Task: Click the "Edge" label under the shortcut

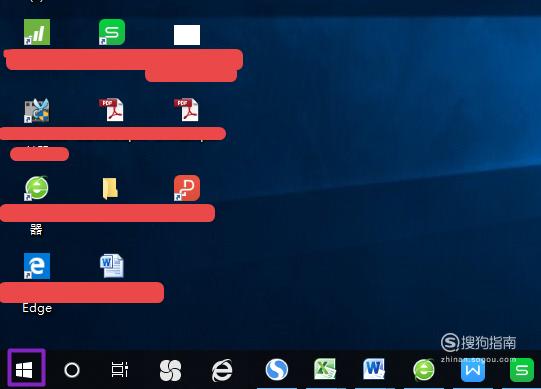Action: click(x=37, y=308)
